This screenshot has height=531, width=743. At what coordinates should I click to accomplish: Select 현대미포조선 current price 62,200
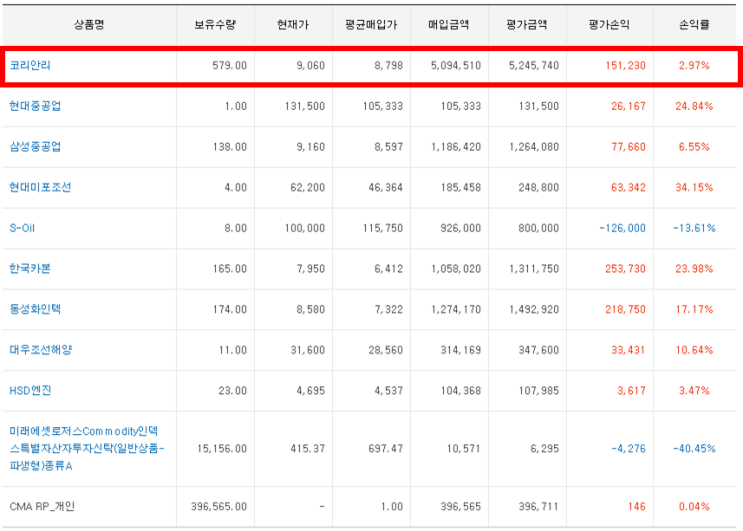(308, 188)
